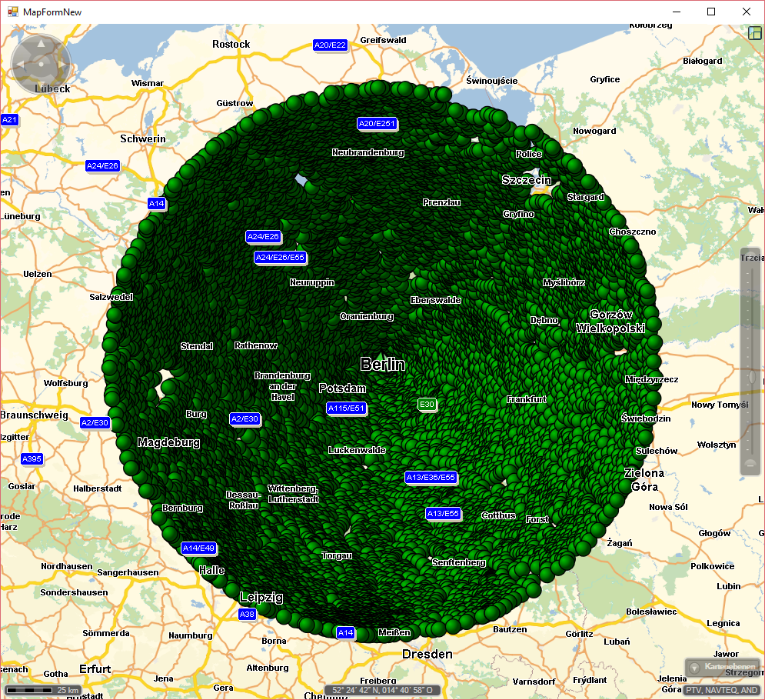765x700 pixels.
Task: Click the A20/E251 highway marker
Action: coord(377,124)
